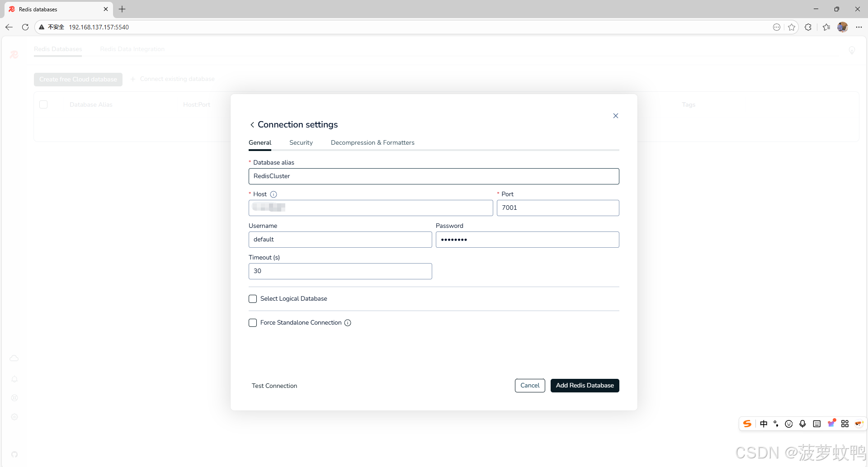The height and width of the screenshot is (467, 868).
Task: Enable Select Logical Database checkbox
Action: click(253, 299)
